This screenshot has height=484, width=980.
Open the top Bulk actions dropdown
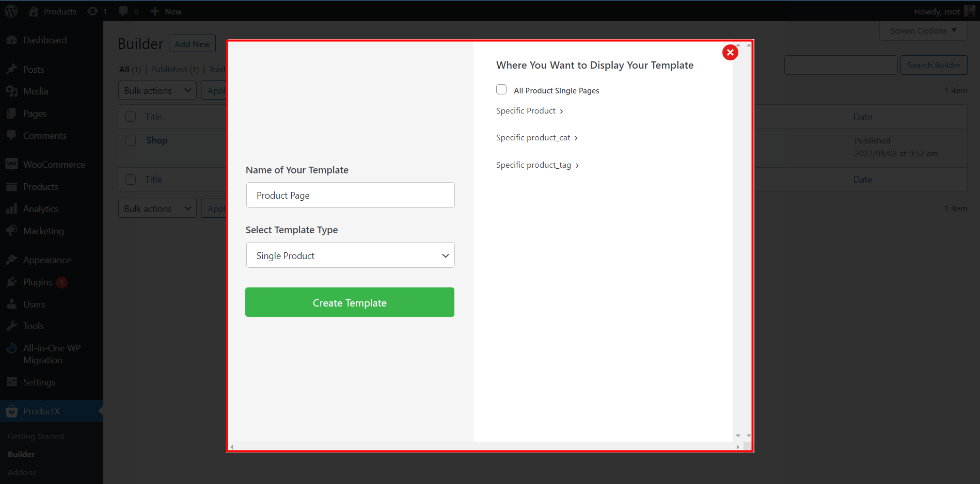click(x=157, y=90)
